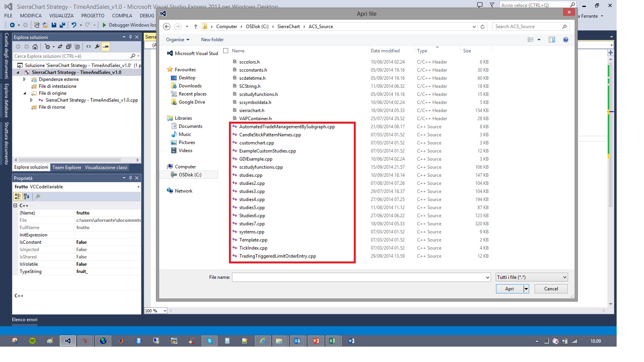
Task: Open PowerPoint from the taskbar
Action: tap(316, 341)
